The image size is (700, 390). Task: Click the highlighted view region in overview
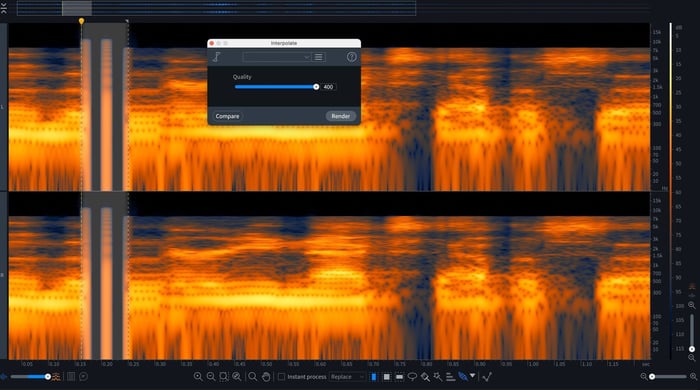(x=77, y=8)
